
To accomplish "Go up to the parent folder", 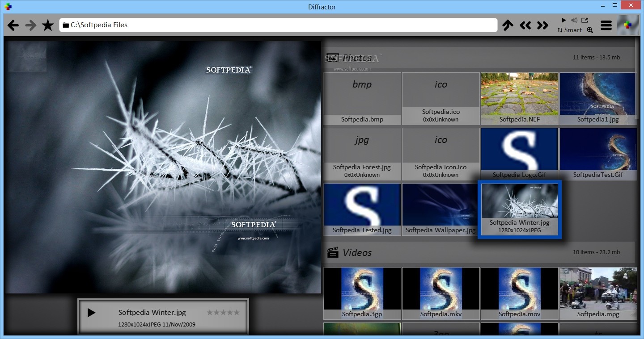I will 508,25.
